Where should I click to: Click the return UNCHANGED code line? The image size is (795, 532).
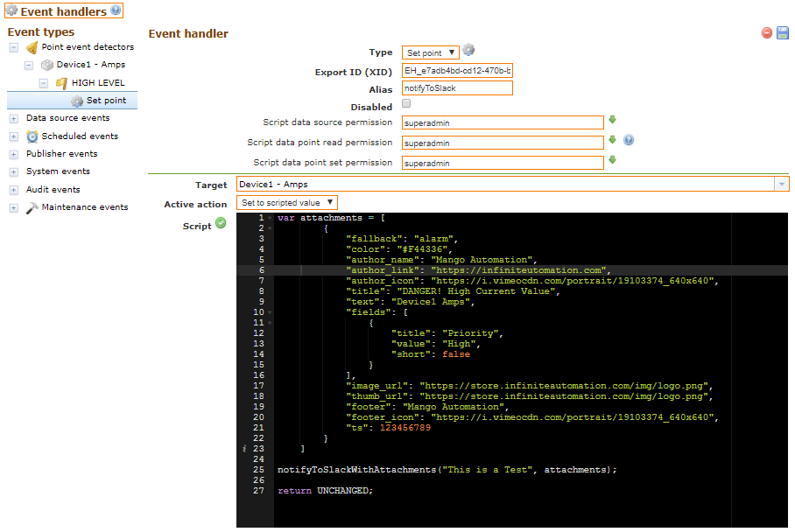[325, 491]
